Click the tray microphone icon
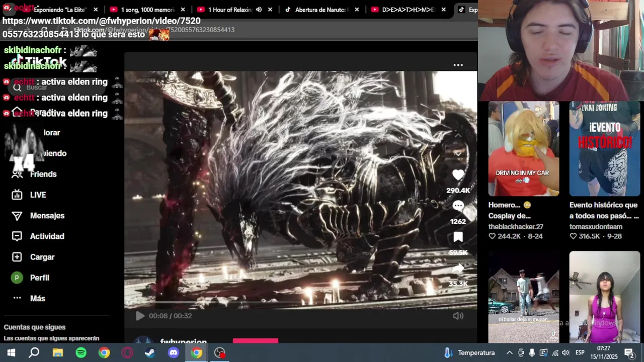The image size is (644, 362). 532,352
